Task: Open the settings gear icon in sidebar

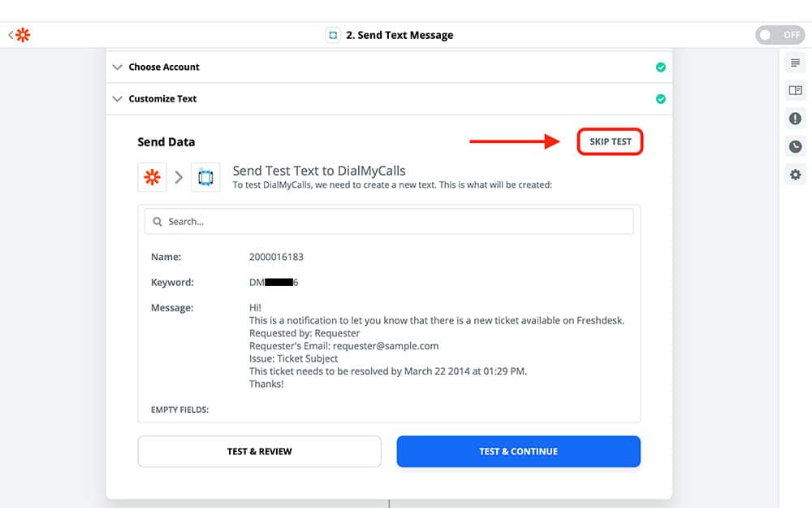Action: (795, 175)
